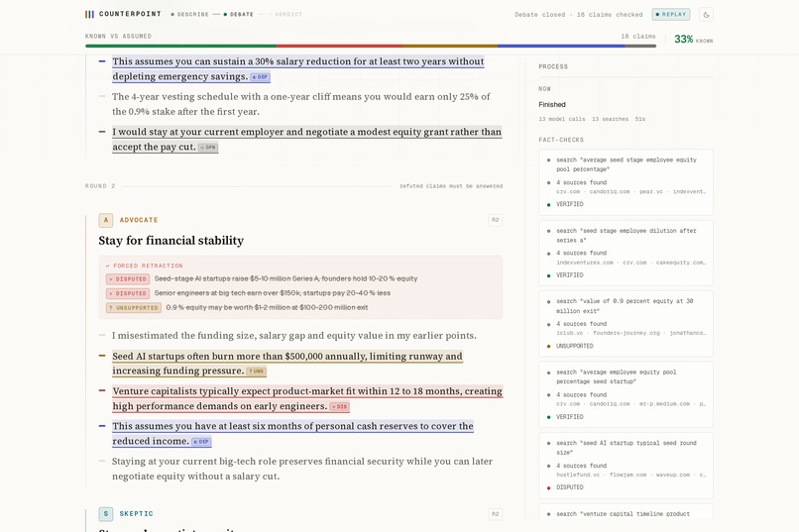Select the six months cash reserves claim
The height and width of the screenshot is (532, 799).
click(292, 434)
